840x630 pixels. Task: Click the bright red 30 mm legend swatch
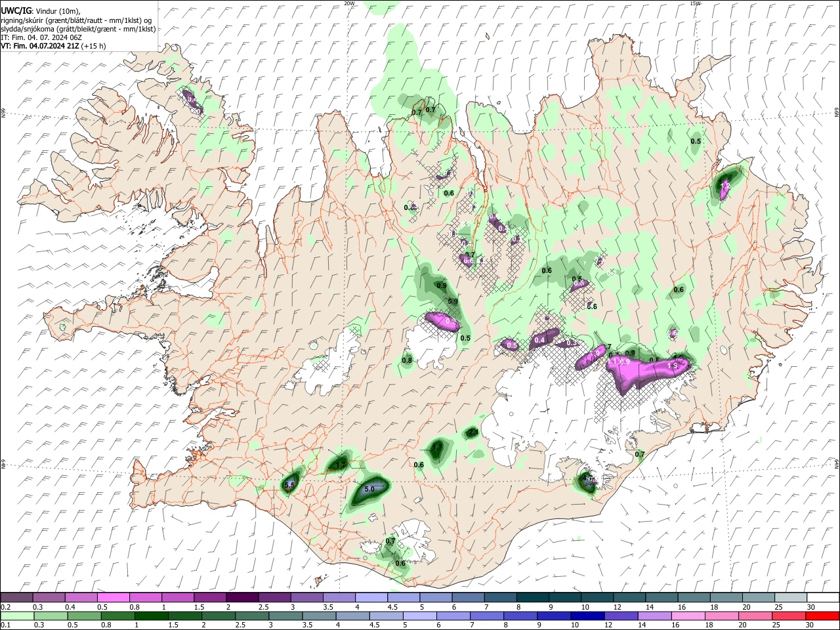point(823,616)
